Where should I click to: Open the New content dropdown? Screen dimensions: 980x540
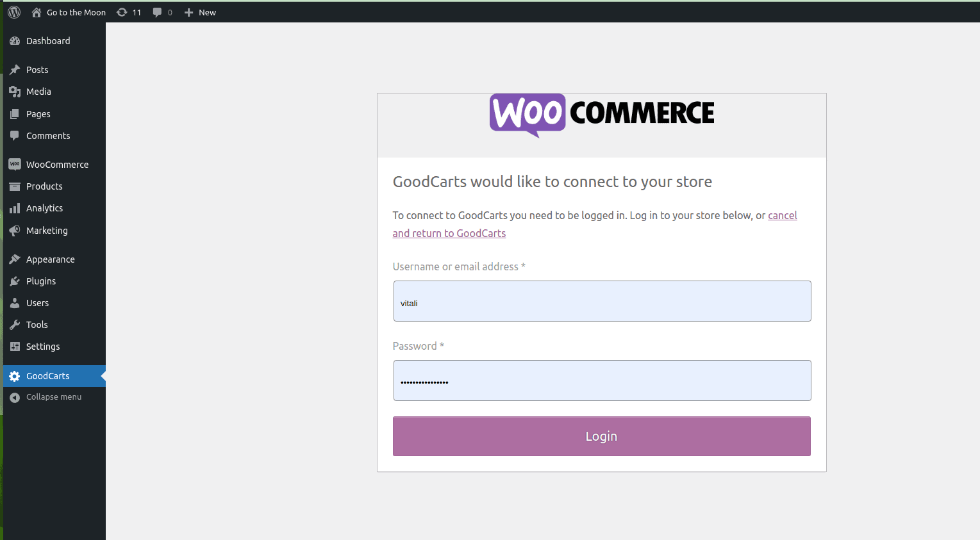pos(200,12)
